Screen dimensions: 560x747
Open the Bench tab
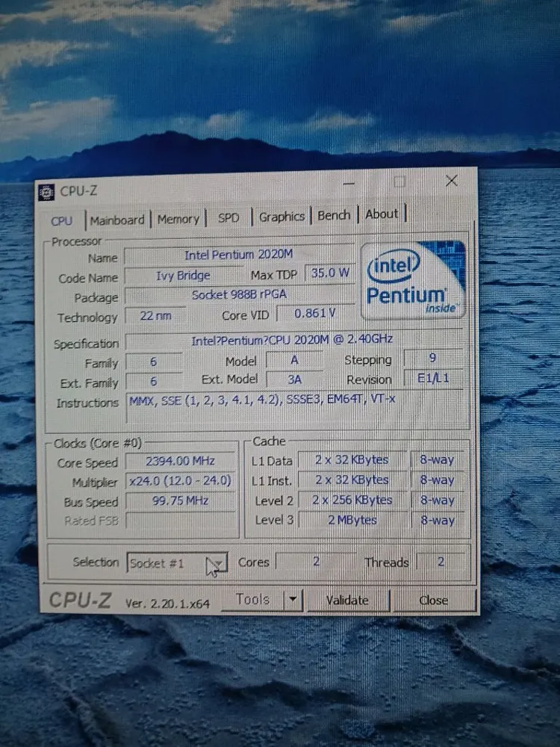pyautogui.click(x=334, y=215)
